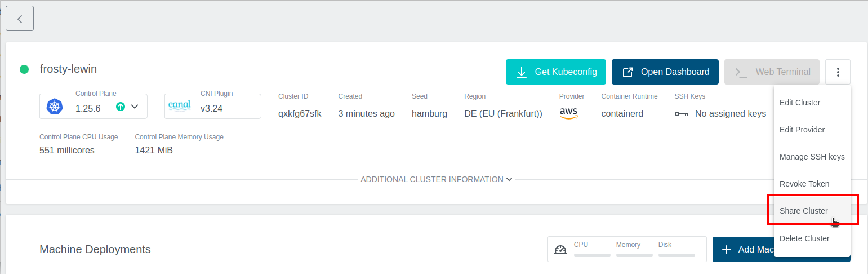Select Manage SSH keys option
Image resolution: width=868 pixels, height=274 pixels.
pyautogui.click(x=812, y=157)
